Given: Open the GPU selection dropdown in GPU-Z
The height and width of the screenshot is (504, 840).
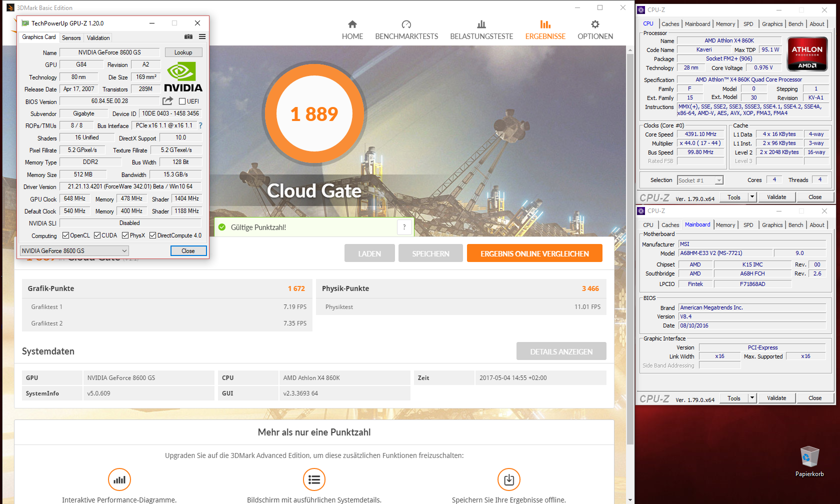Looking at the screenshot, I should pyautogui.click(x=74, y=250).
